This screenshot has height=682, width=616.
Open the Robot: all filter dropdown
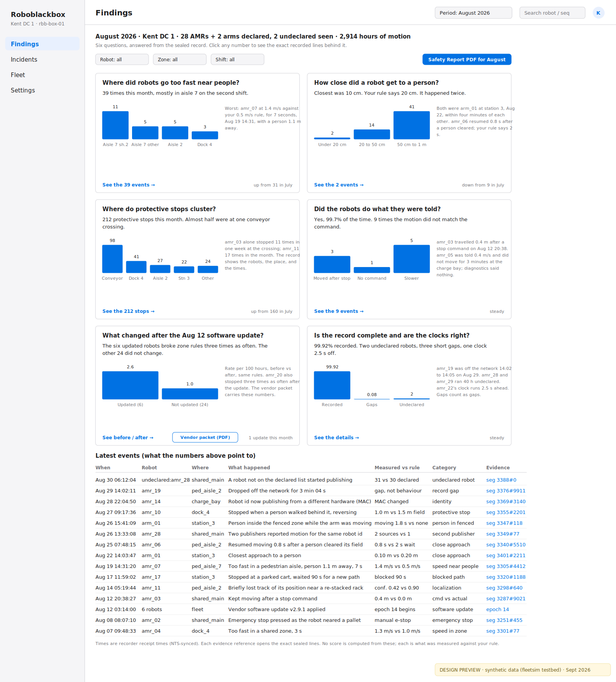pos(122,59)
